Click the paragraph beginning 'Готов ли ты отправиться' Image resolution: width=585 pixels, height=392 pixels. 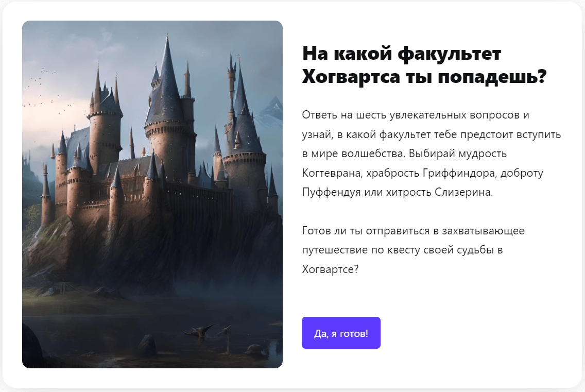413,250
